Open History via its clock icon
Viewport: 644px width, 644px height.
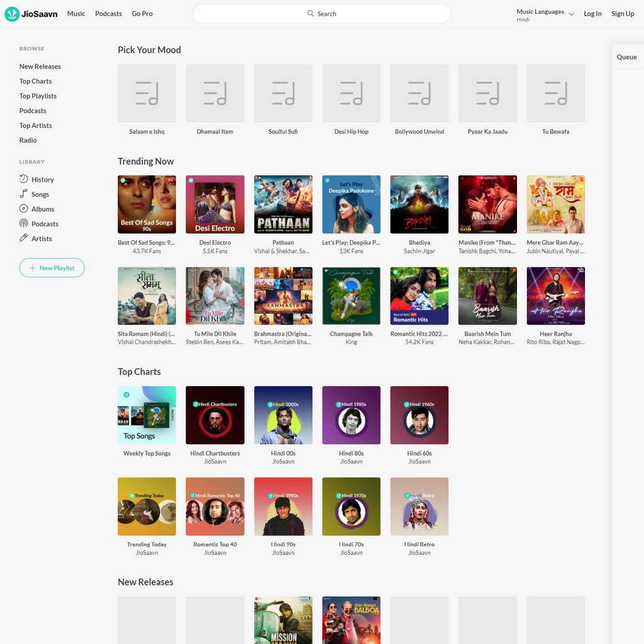tap(24, 179)
